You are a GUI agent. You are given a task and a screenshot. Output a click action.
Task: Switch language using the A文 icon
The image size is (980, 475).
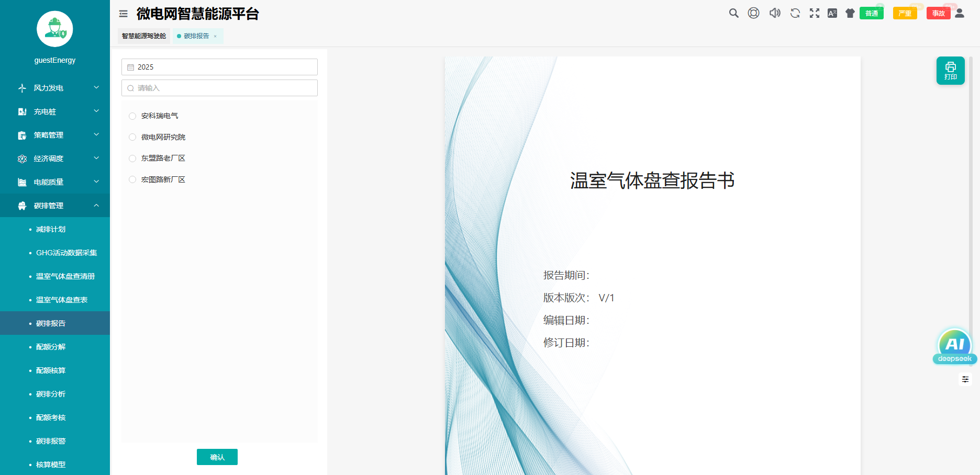[832, 13]
